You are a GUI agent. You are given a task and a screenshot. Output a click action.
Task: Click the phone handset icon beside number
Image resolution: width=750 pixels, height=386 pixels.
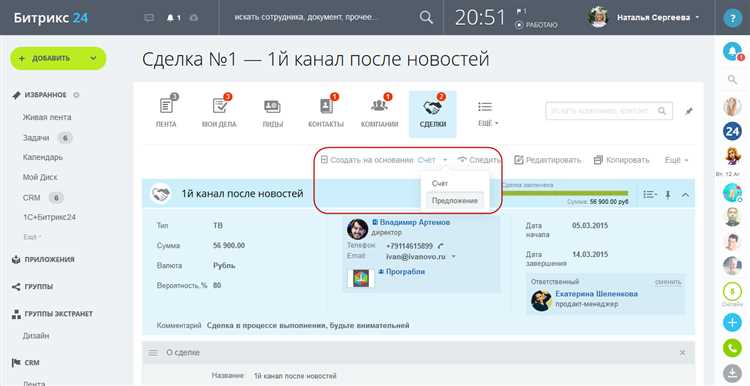[x=441, y=246]
